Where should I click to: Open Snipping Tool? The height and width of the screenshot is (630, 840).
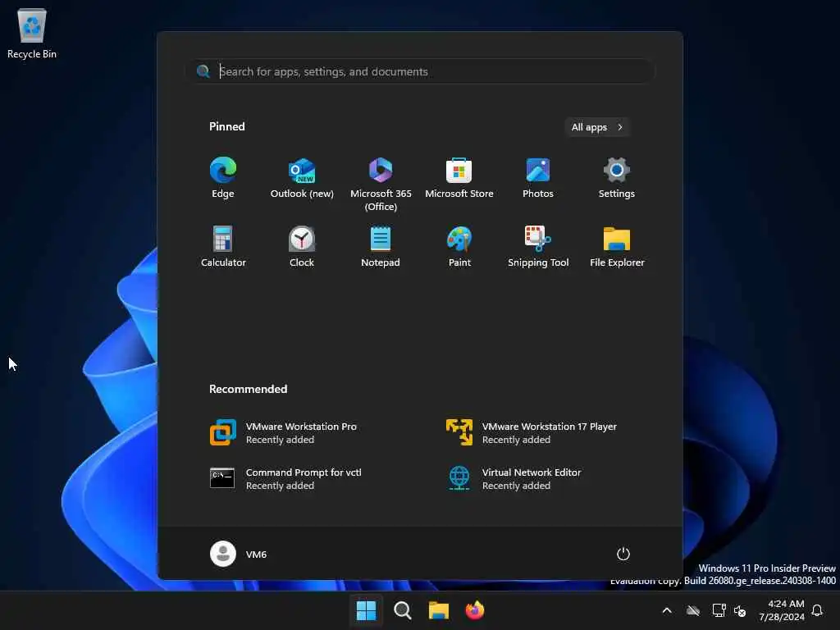538,246
